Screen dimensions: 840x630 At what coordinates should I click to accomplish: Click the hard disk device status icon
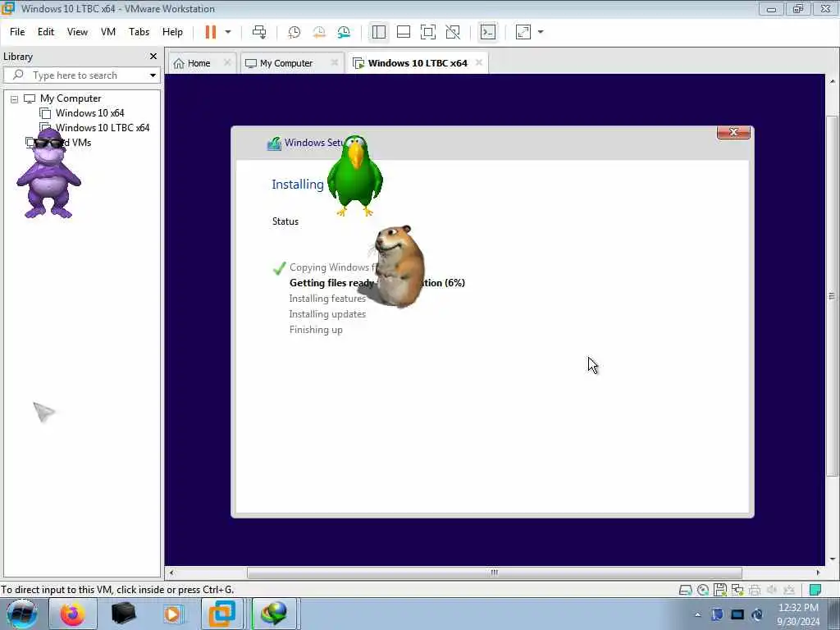pos(685,591)
